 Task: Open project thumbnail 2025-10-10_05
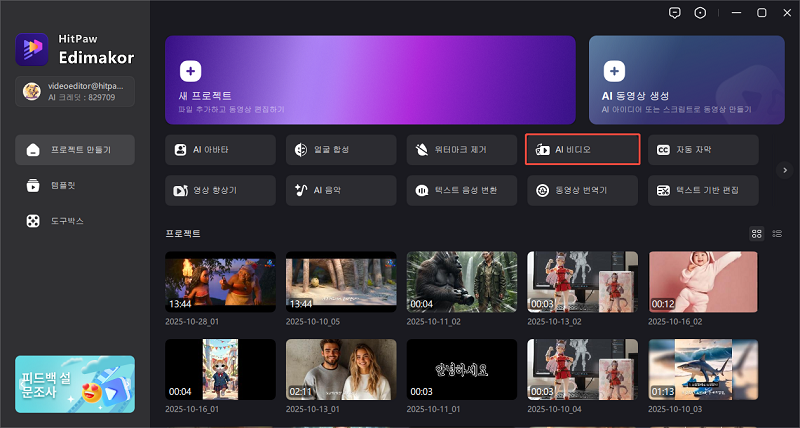(341, 282)
